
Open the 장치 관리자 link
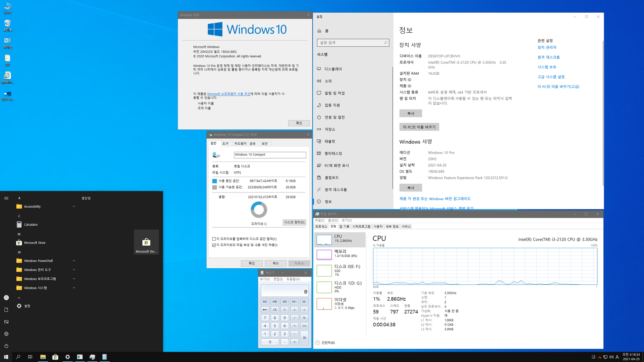tap(547, 47)
